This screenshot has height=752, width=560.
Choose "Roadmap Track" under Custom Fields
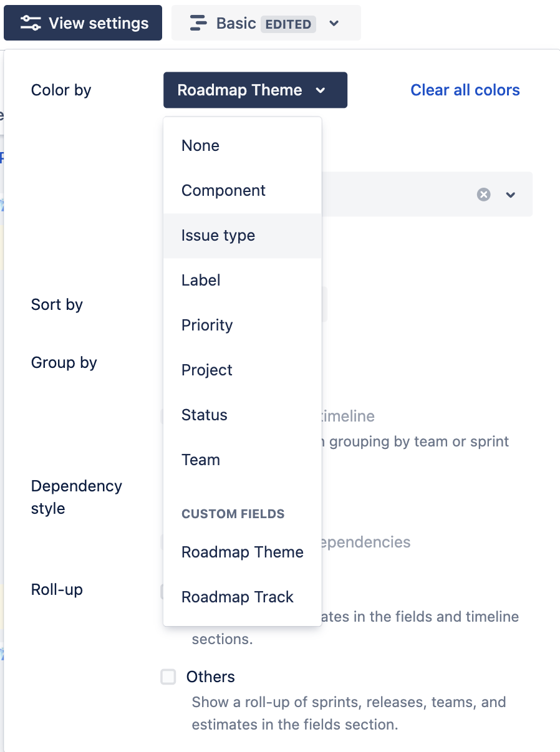(x=237, y=597)
